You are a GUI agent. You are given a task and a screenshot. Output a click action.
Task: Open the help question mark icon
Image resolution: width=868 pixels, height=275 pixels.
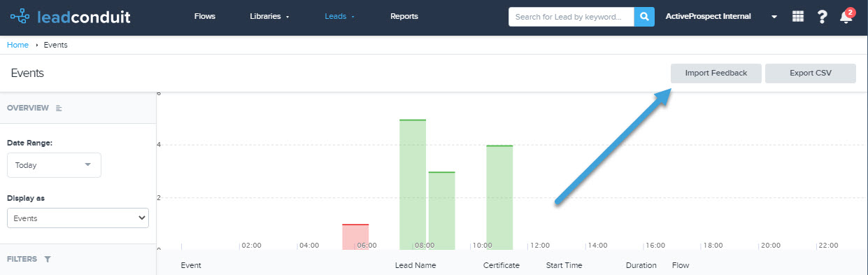(x=823, y=17)
